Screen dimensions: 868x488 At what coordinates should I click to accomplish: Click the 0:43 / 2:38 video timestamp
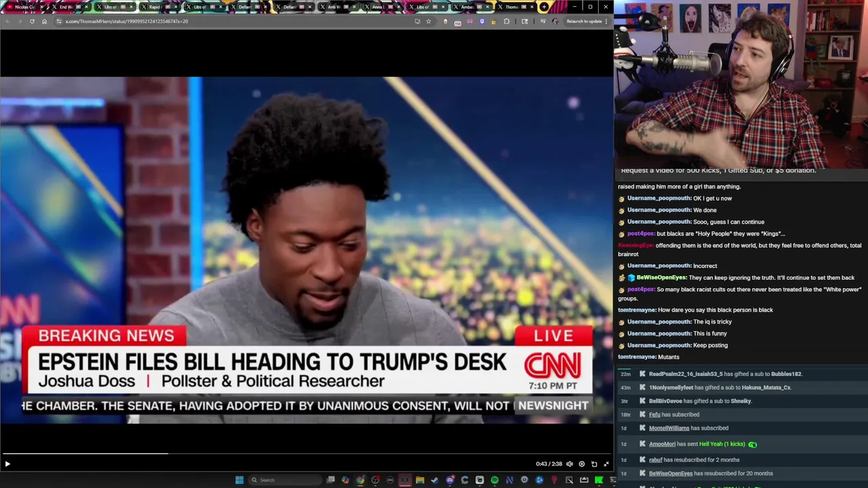(x=549, y=464)
